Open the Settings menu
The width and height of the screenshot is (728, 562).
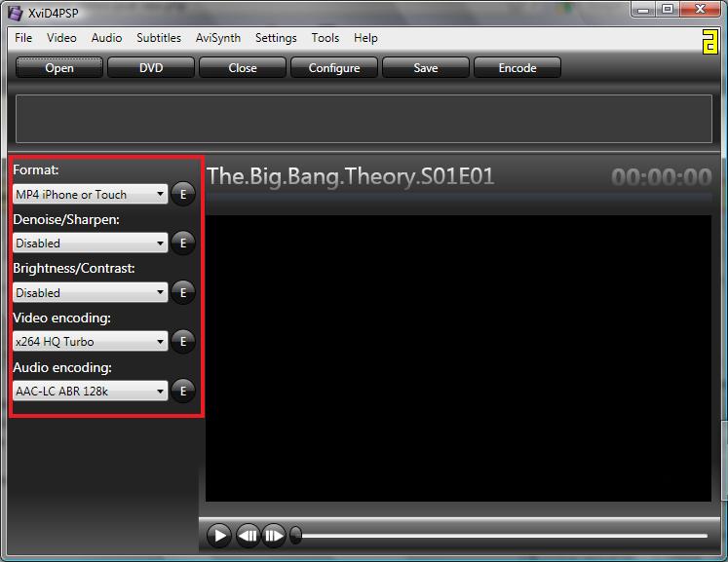pyautogui.click(x=276, y=38)
